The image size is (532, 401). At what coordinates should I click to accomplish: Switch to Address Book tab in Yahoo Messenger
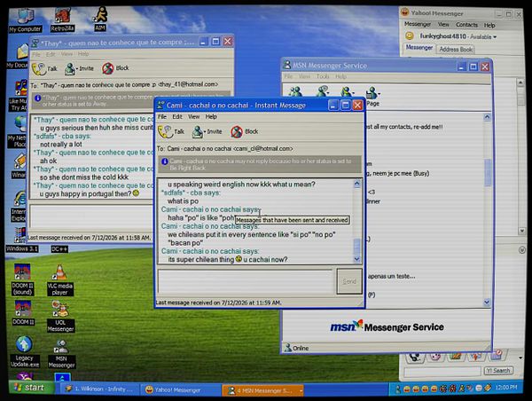coord(456,49)
